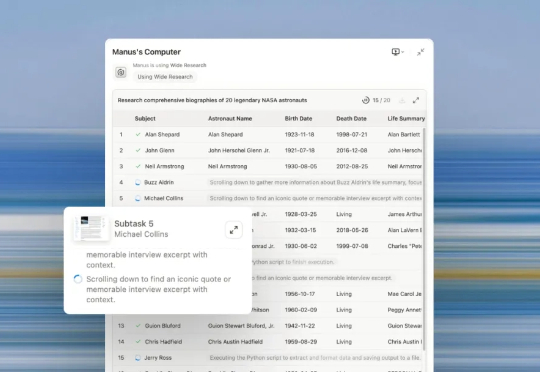Click the John Herschel Glenn Jr. name cell

coord(239,150)
